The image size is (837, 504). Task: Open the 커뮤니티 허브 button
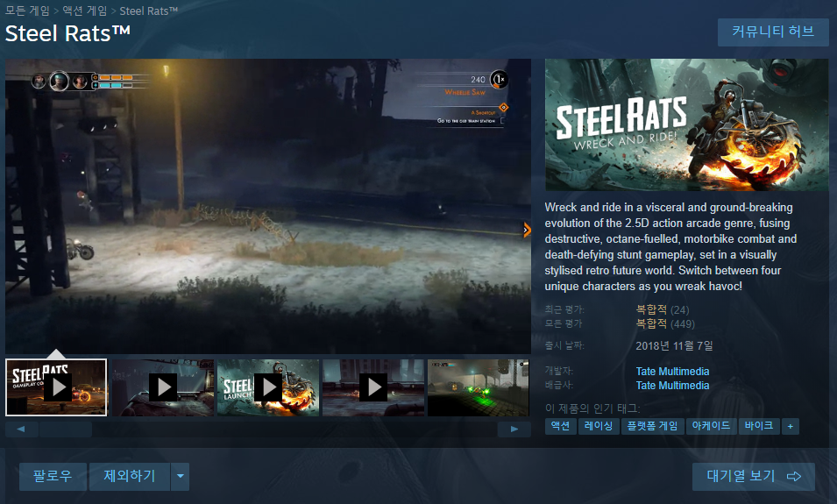click(x=773, y=32)
